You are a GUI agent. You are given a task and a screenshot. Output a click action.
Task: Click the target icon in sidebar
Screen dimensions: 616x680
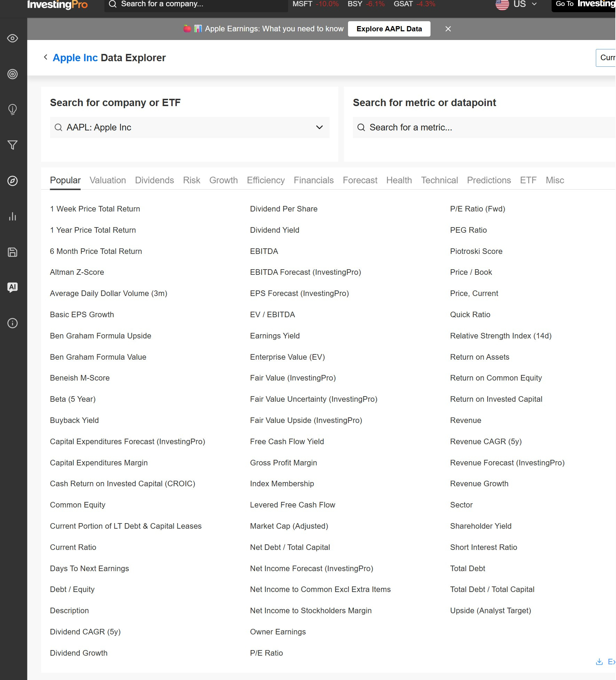click(13, 74)
